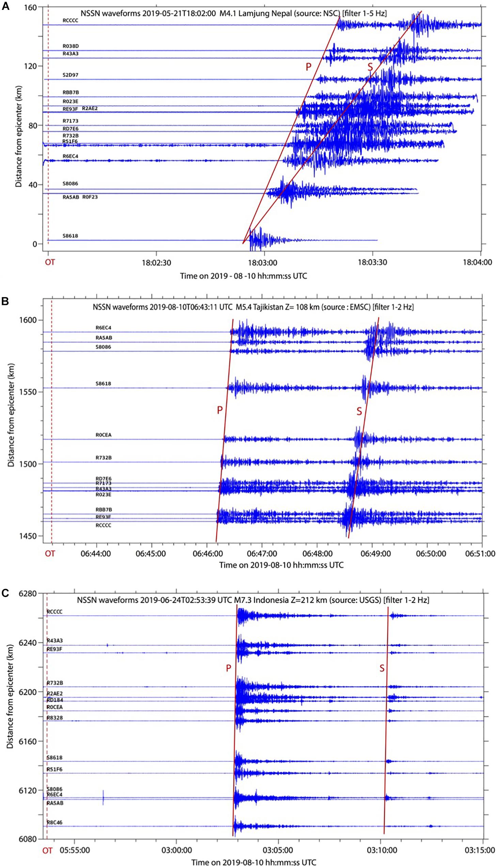Click the 06:47:00 time tick label
This screenshot has height=868, width=498.
click(262, 553)
